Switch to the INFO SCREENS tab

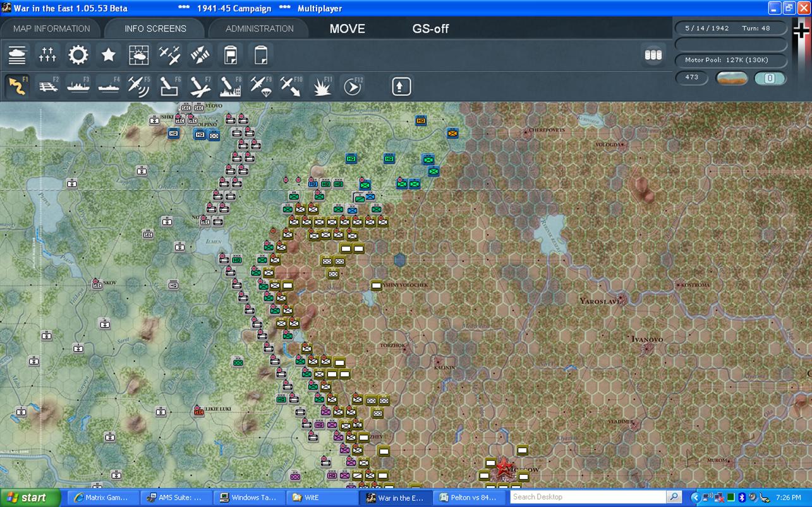point(155,28)
